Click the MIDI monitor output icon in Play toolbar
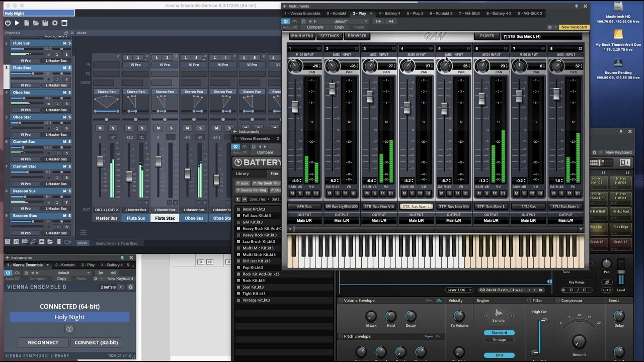The width and height of the screenshot is (644, 362). [x=379, y=21]
